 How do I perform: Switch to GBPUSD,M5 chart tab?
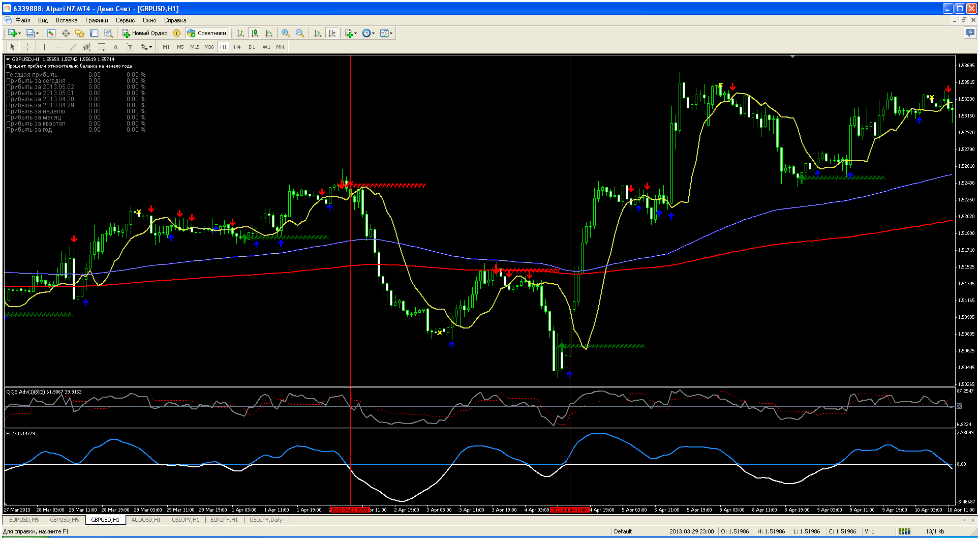tap(65, 520)
